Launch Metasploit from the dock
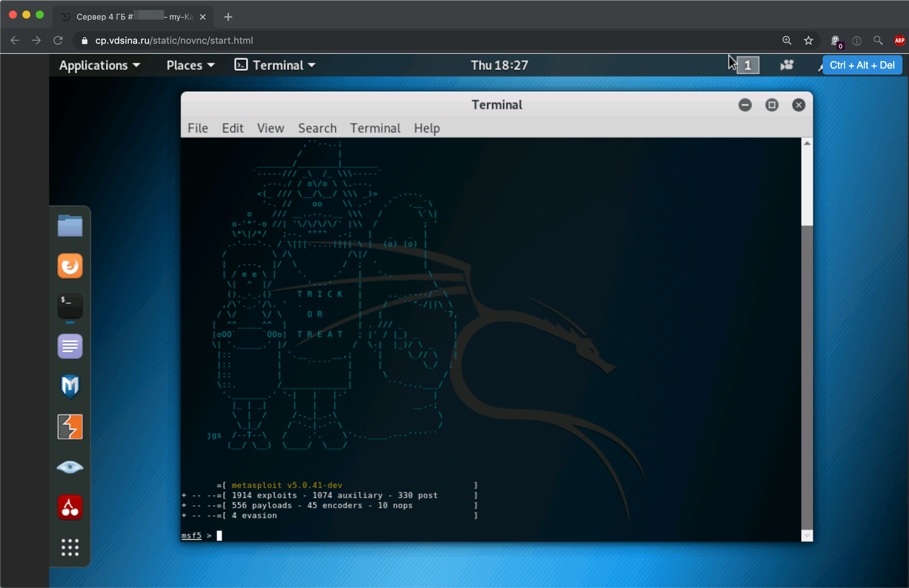909x588 pixels. (x=70, y=386)
